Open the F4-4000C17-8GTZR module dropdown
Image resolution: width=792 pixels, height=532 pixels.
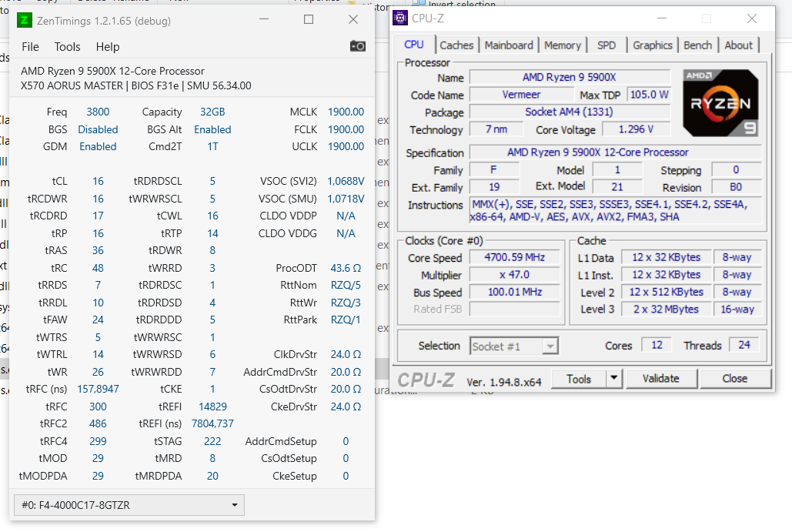click(129, 505)
